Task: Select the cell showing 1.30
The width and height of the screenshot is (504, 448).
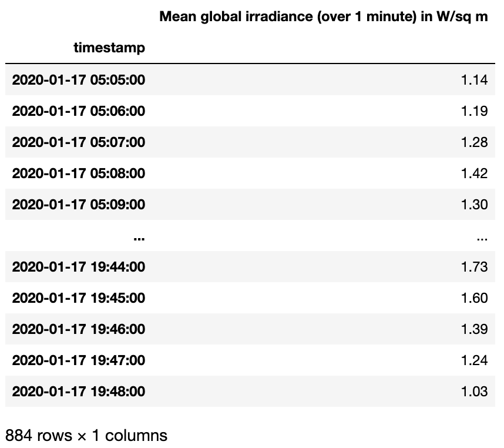Action: click(x=475, y=205)
